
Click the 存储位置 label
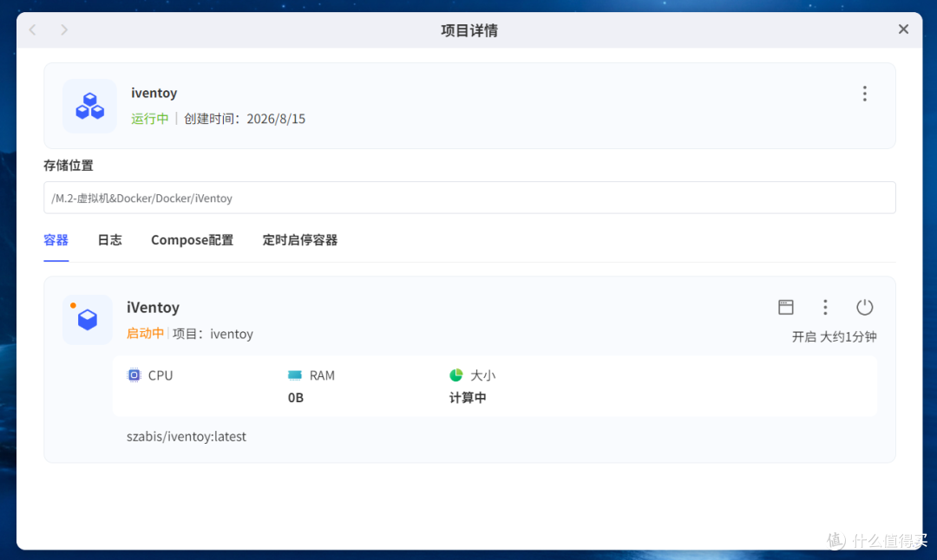(69, 166)
